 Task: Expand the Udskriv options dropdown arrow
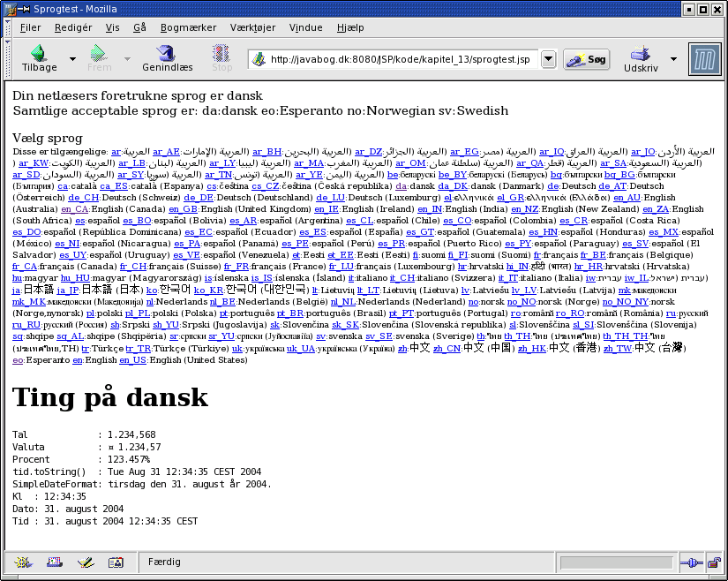674,60
